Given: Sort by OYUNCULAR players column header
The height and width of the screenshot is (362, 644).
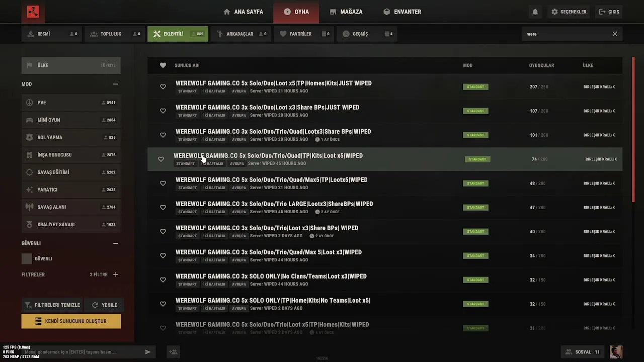Looking at the screenshot, I should (x=541, y=65).
